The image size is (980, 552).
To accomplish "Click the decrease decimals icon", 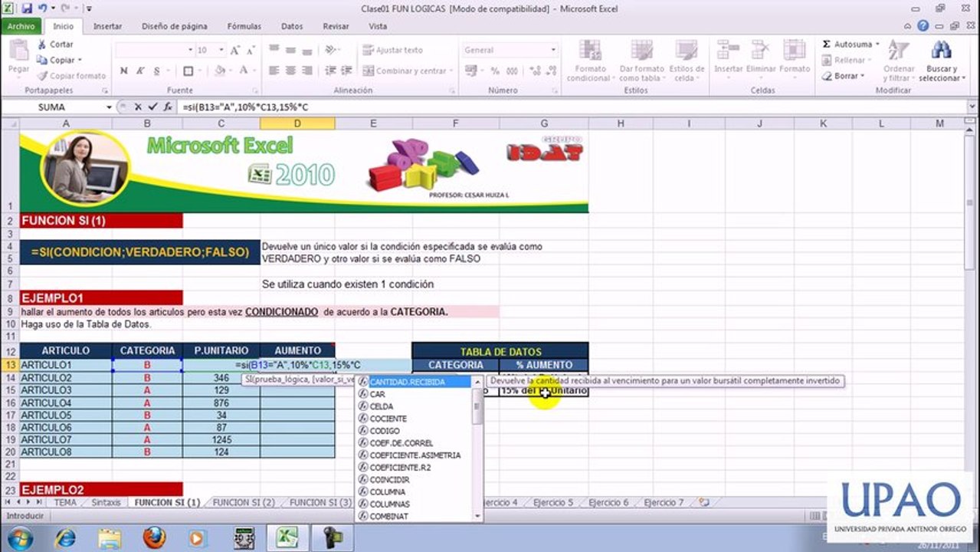I will [552, 71].
